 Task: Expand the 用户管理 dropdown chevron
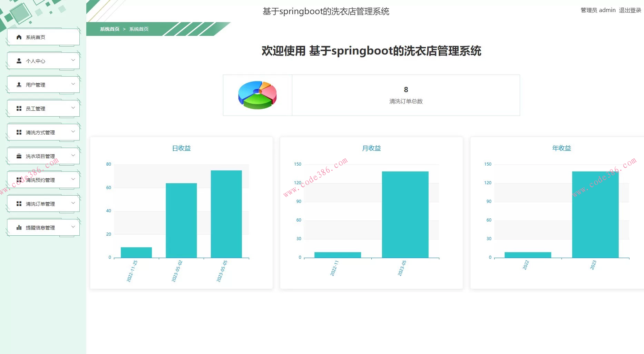(x=73, y=84)
